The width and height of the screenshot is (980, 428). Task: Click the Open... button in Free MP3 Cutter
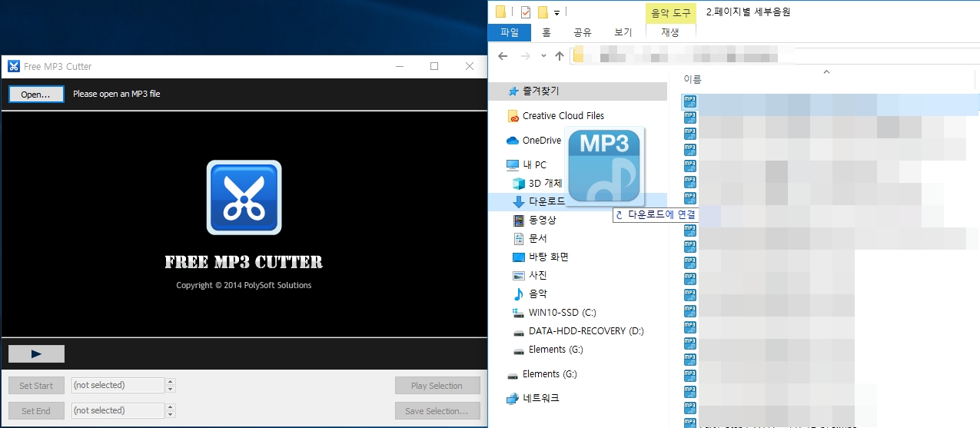36,94
